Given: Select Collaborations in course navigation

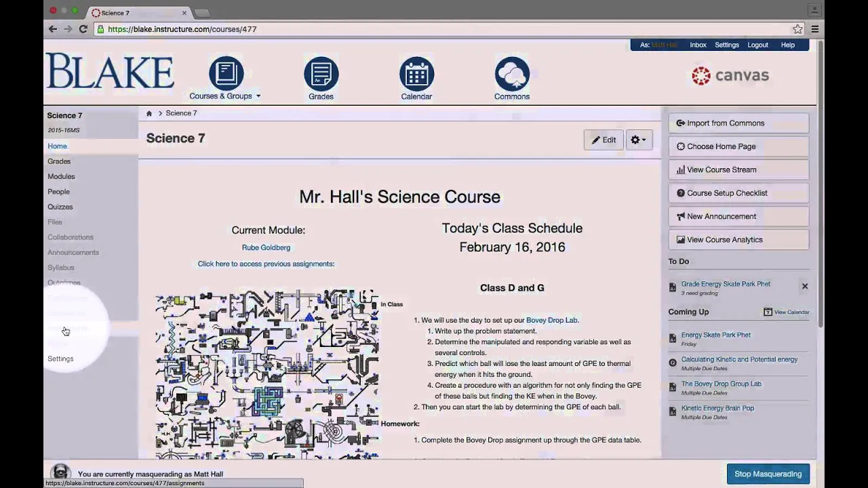Looking at the screenshot, I should [71, 237].
